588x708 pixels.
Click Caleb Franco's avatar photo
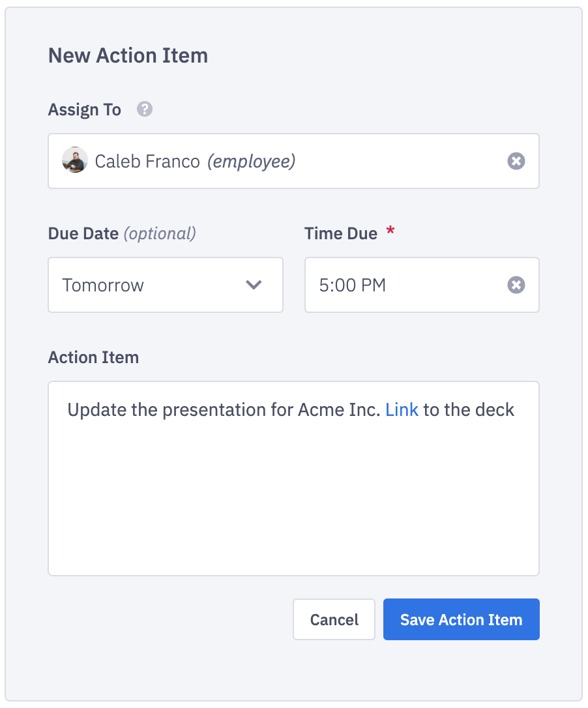75,160
